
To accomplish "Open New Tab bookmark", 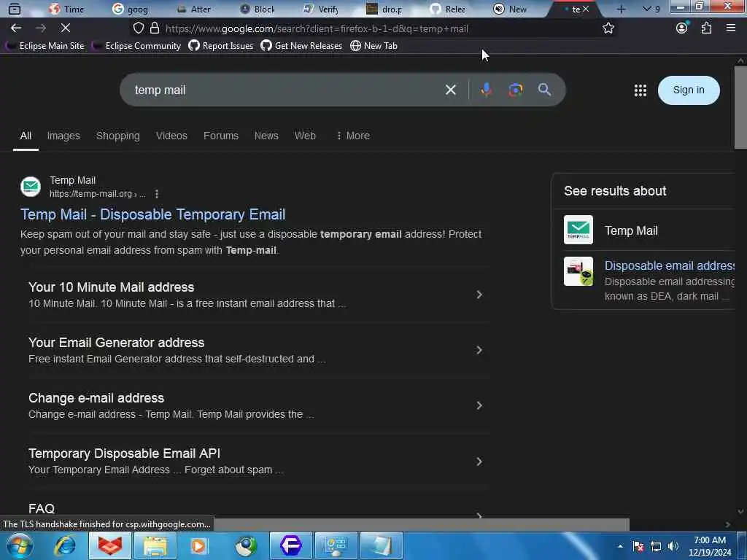I will click(x=374, y=46).
